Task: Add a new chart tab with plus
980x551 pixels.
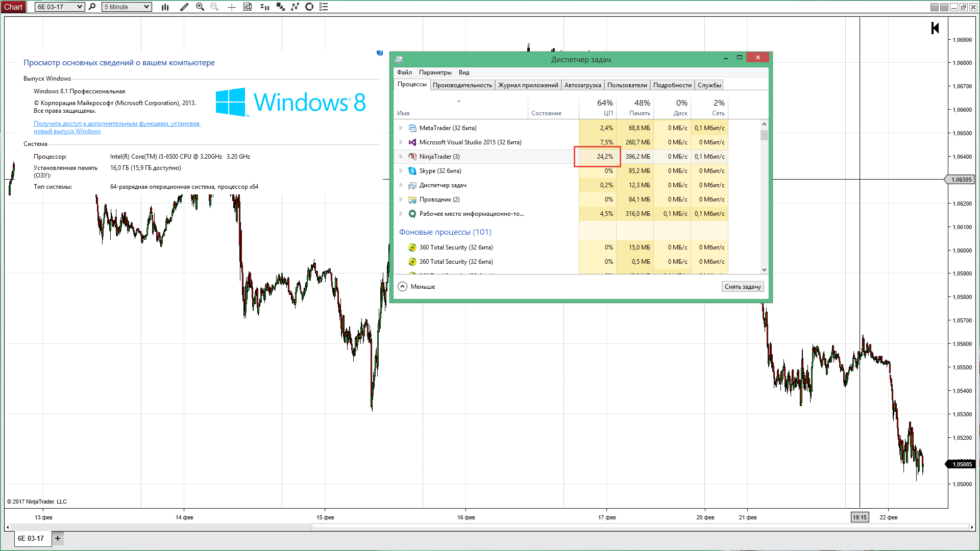Action: pos(58,538)
